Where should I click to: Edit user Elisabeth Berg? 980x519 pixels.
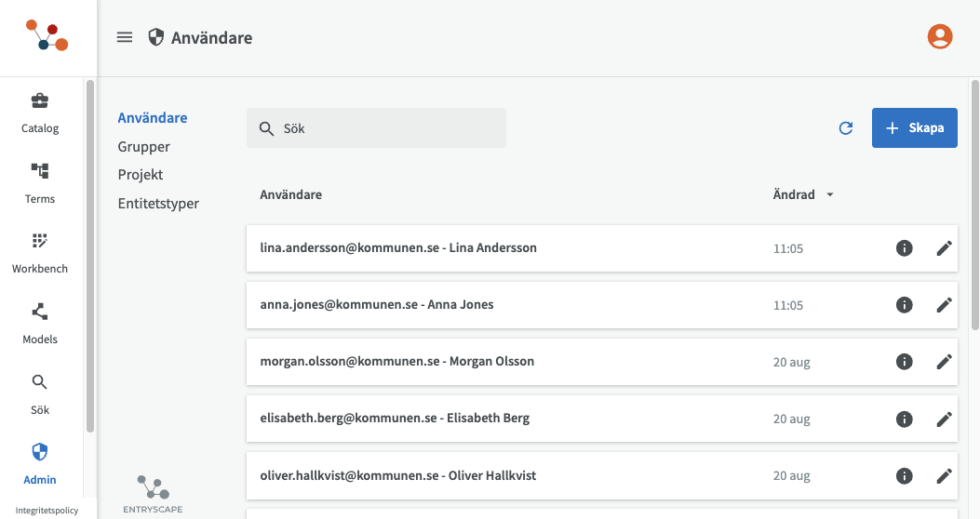coord(944,419)
